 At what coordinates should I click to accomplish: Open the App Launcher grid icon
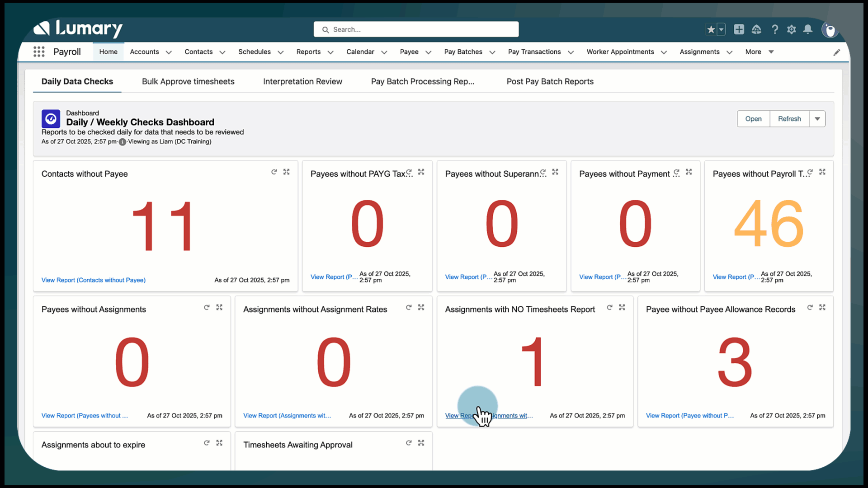(39, 52)
